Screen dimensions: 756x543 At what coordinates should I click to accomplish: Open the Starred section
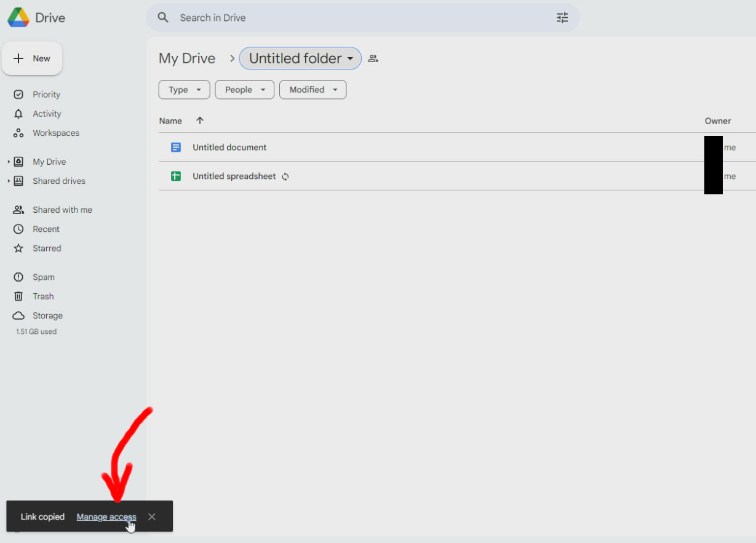coord(47,248)
